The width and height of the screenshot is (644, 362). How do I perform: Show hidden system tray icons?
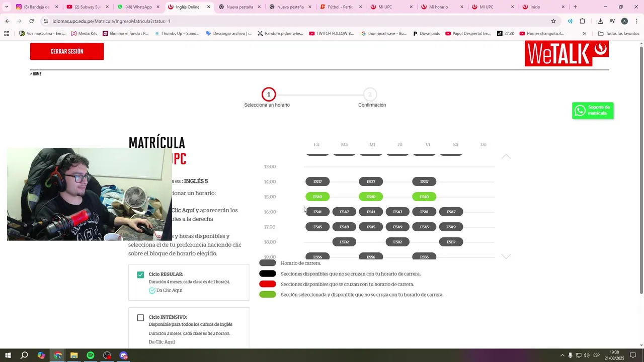click(562, 355)
